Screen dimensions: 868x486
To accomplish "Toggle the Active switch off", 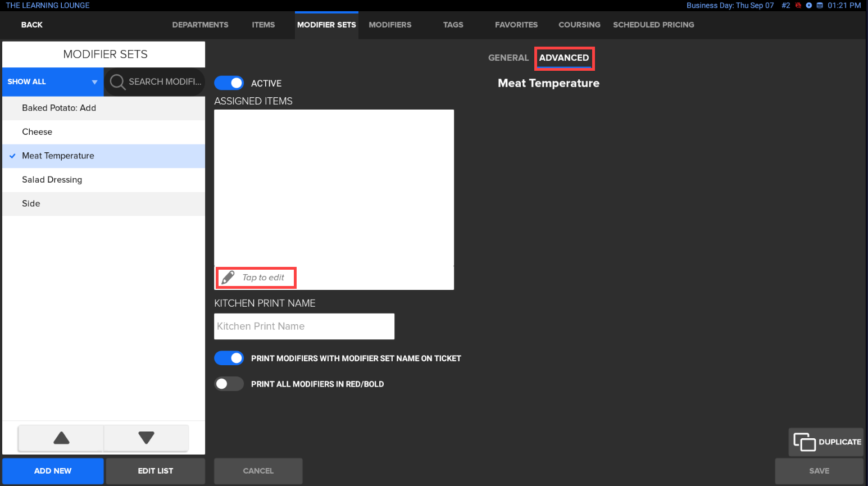I will pos(229,83).
